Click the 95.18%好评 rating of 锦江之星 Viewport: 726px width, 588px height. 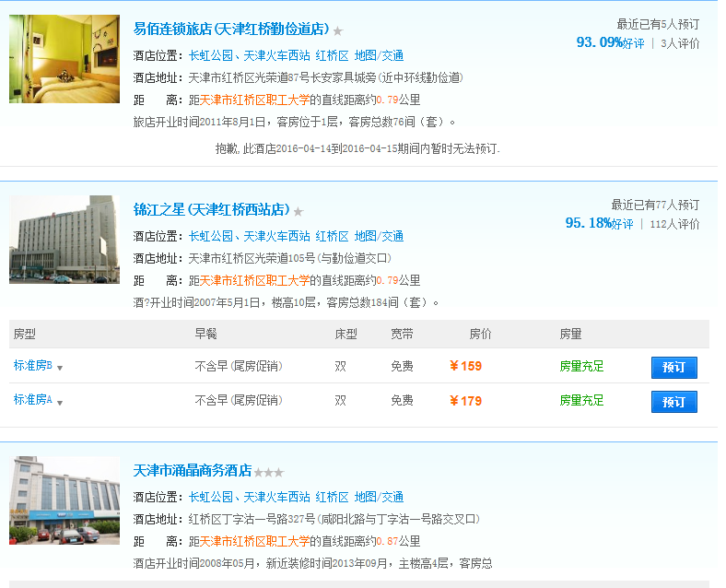click(x=599, y=223)
